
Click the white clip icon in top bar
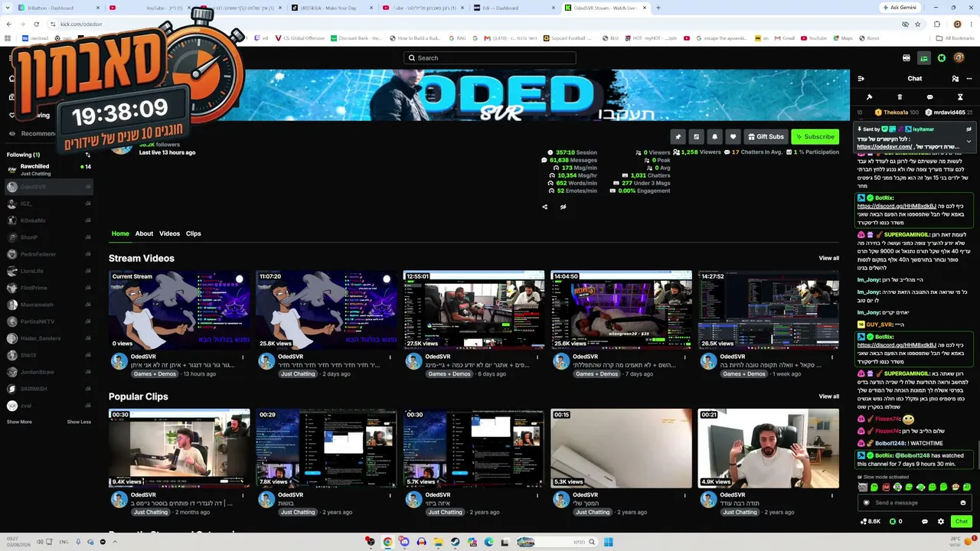[x=906, y=58]
